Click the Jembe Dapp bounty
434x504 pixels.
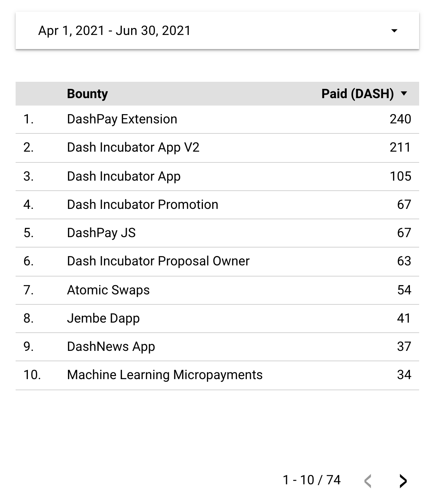point(103,319)
